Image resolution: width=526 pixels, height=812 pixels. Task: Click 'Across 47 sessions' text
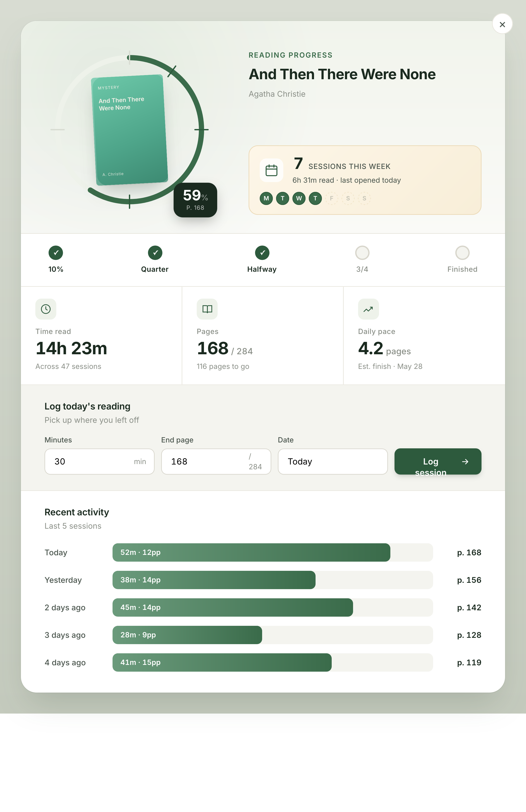point(68,366)
